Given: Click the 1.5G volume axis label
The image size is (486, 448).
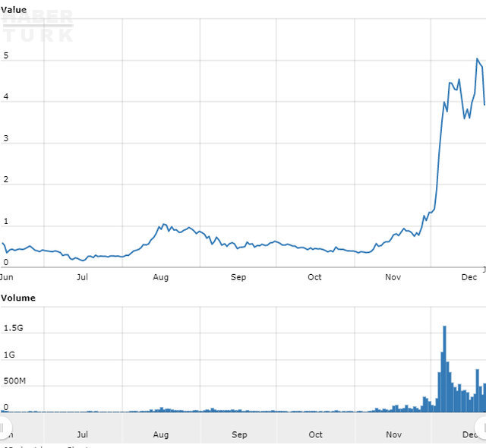Looking at the screenshot, I should point(15,328).
